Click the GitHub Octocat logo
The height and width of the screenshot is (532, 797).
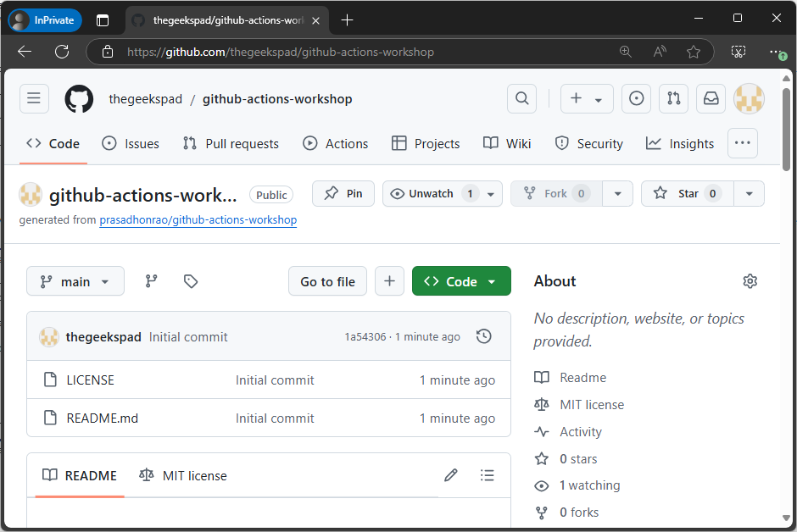79,98
